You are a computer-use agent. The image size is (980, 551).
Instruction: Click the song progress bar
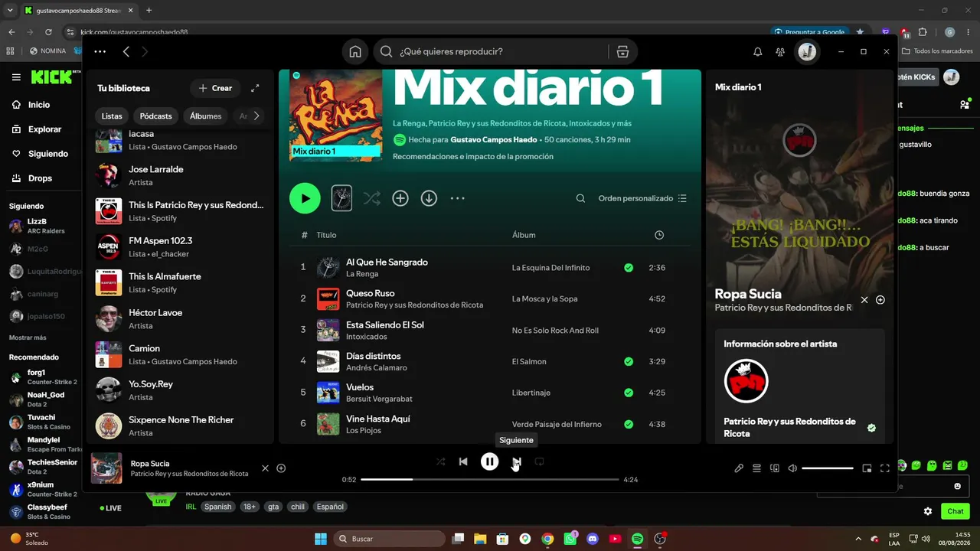point(489,479)
